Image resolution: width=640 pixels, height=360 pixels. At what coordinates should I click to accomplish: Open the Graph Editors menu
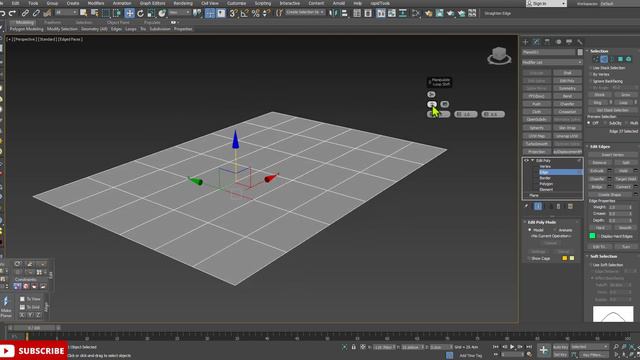[152, 3]
